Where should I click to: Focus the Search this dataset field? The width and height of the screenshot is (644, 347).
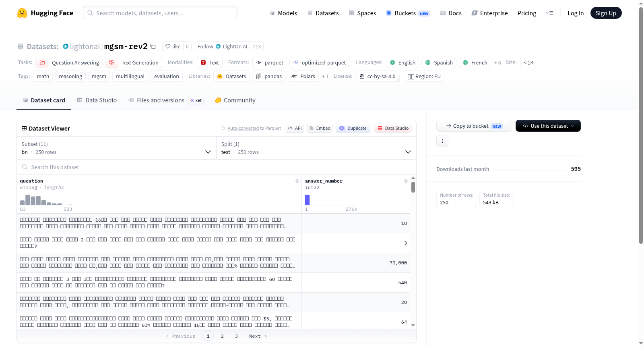(217, 167)
